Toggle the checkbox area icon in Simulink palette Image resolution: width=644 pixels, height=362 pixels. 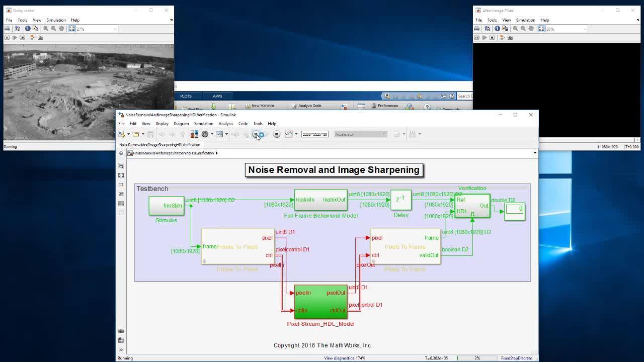(x=121, y=213)
